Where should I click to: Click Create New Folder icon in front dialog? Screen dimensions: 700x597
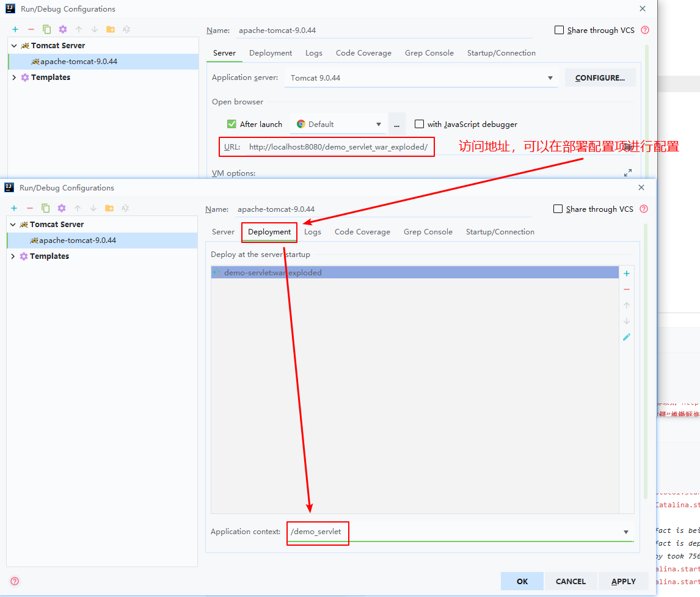click(x=109, y=208)
